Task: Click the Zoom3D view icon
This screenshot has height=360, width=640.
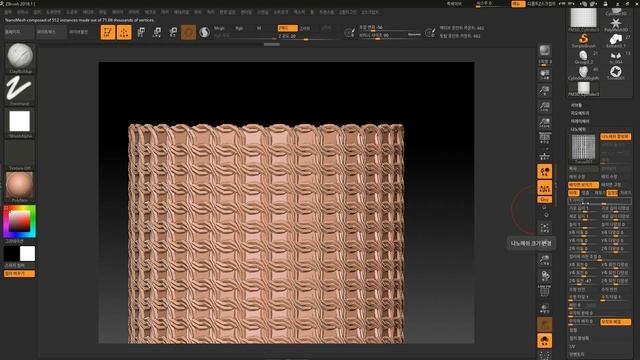Action: click(x=544, y=260)
